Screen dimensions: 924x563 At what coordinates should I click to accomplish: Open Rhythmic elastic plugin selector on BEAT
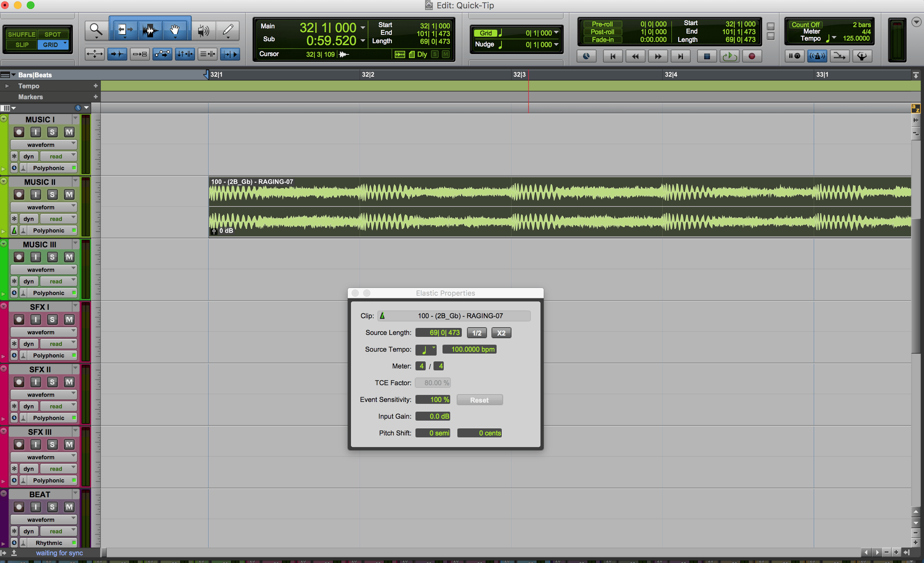52,543
